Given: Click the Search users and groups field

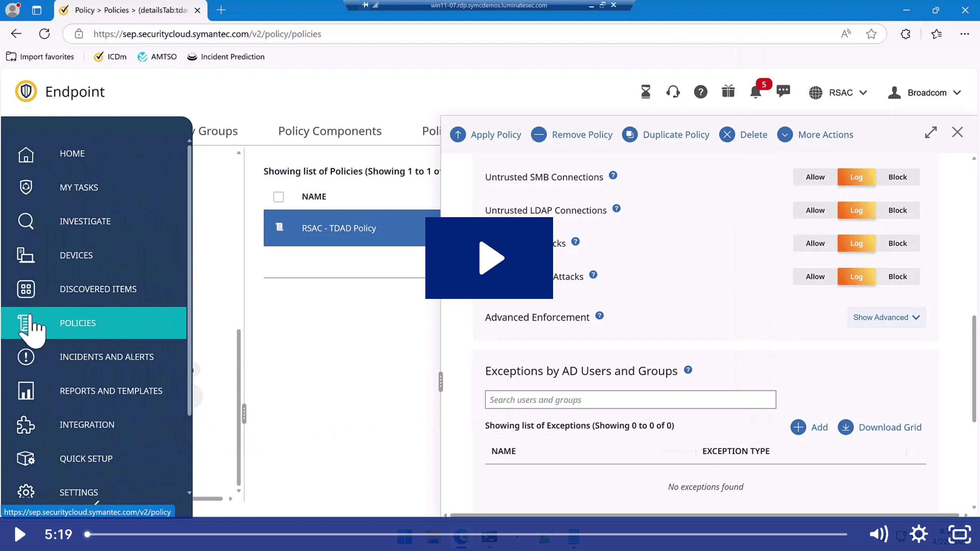Looking at the screenshot, I should (x=630, y=400).
